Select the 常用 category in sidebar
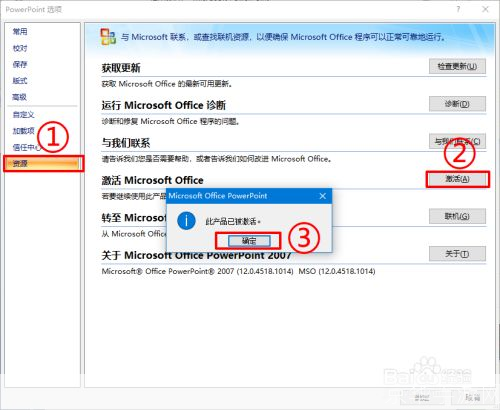The image size is (500, 410). coord(20,32)
